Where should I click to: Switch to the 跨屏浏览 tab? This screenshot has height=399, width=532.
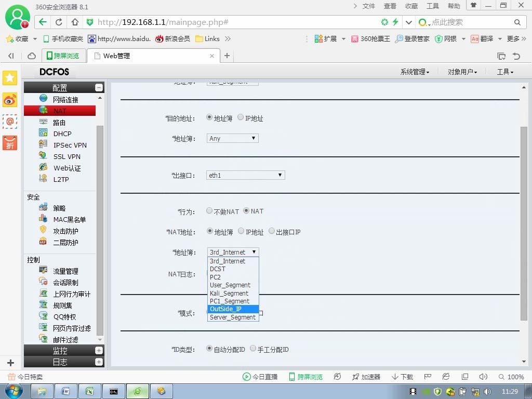63,56
